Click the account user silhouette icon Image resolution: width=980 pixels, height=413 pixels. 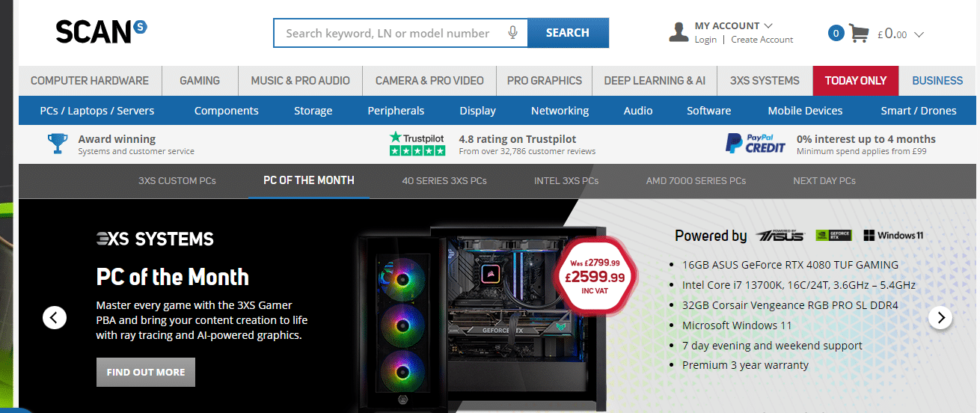679,32
